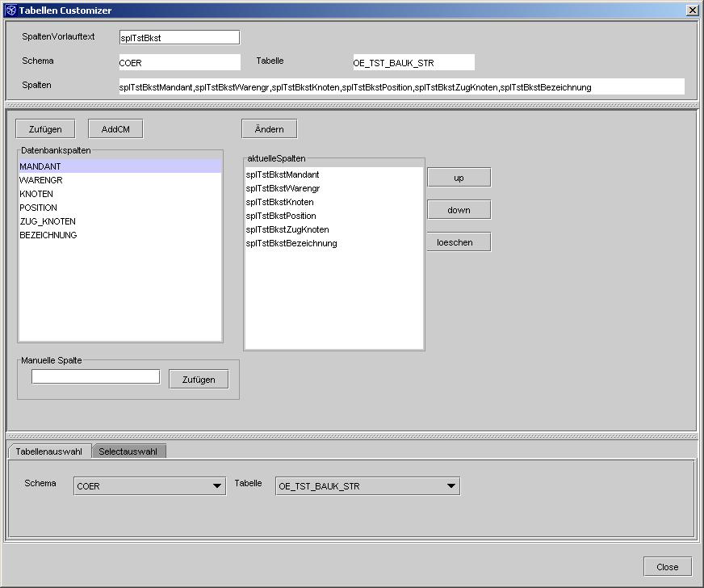
Task: Select splTstBkstBezeichnung in aktuelleSpalten list
Action: click(x=334, y=243)
